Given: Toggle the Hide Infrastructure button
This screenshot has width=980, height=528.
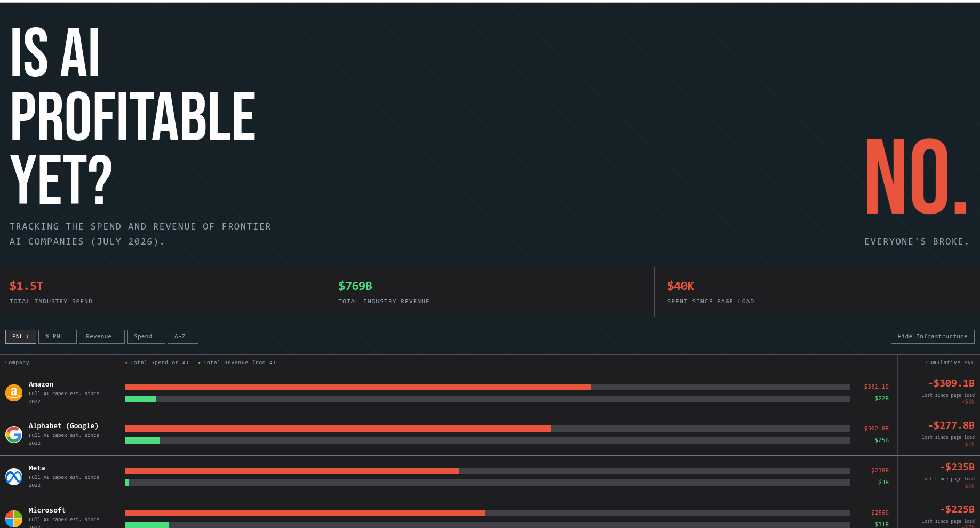Looking at the screenshot, I should pyautogui.click(x=933, y=337).
